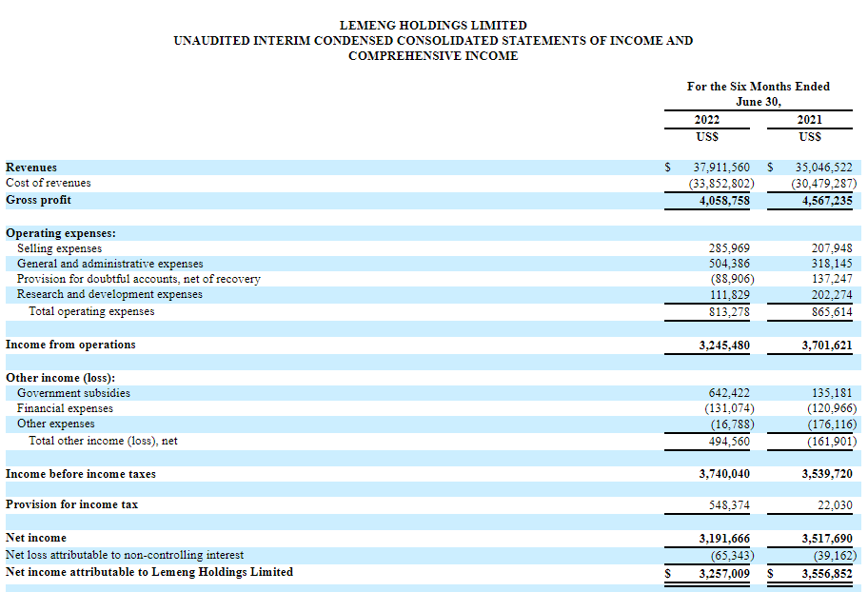This screenshot has width=868, height=592.
Task: Click income from operations value 3,701,621
Action: (827, 345)
